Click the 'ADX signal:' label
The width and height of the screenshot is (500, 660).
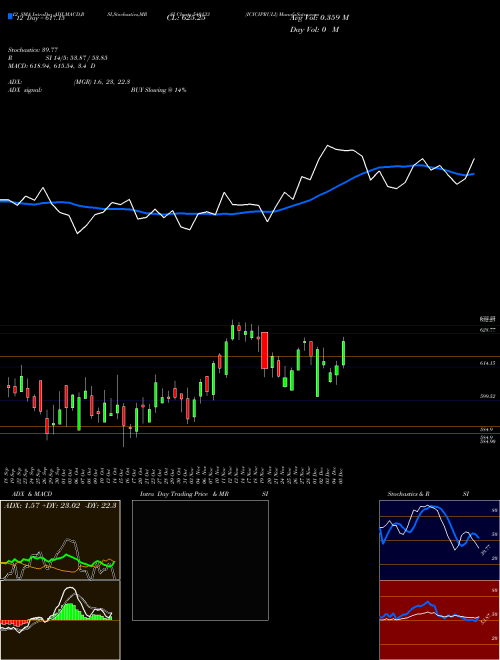click(x=25, y=90)
